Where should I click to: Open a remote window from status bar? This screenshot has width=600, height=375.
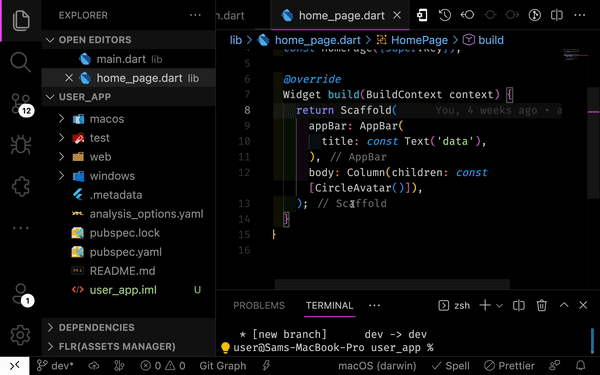15,366
